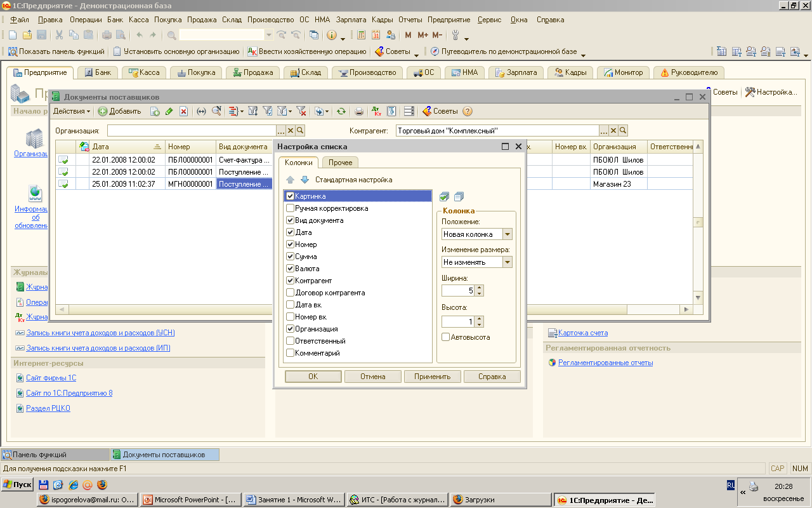The height and width of the screenshot is (508, 812).
Task: Open the Руководителю section tab
Action: pos(689,72)
